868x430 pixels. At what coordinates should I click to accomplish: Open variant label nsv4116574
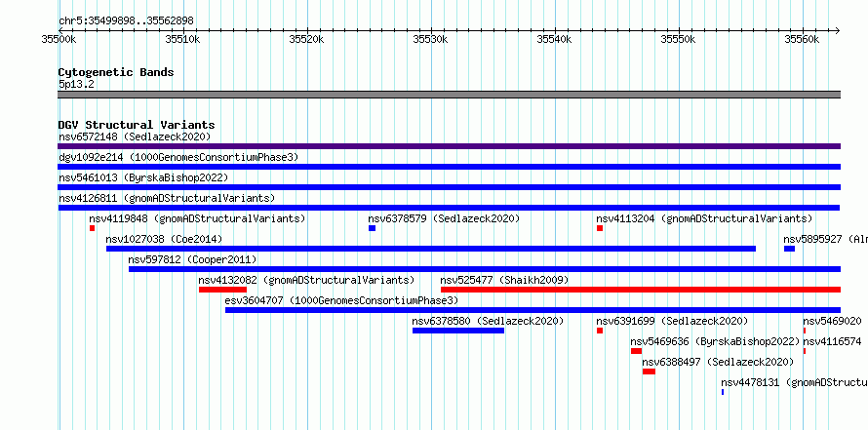point(832,341)
